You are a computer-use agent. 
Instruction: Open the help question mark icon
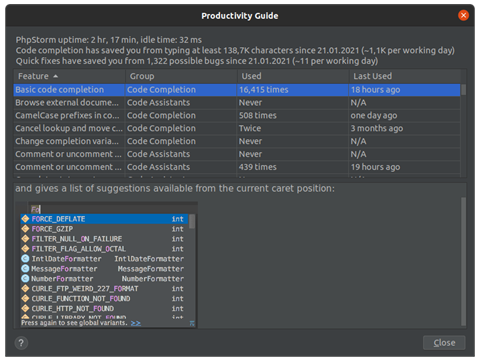pyautogui.click(x=21, y=343)
